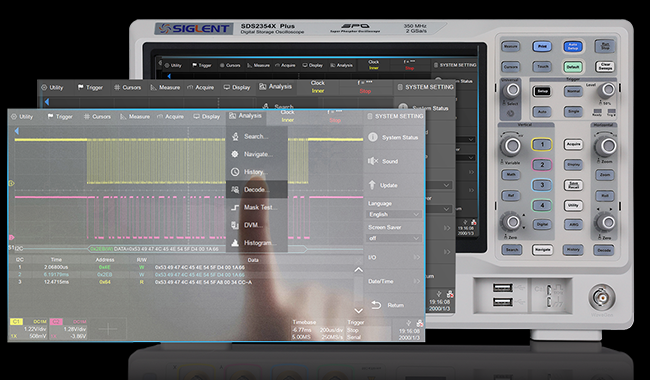This screenshot has width=650, height=380.
Task: Click the decode table scroll-up chevron
Action: point(359,270)
